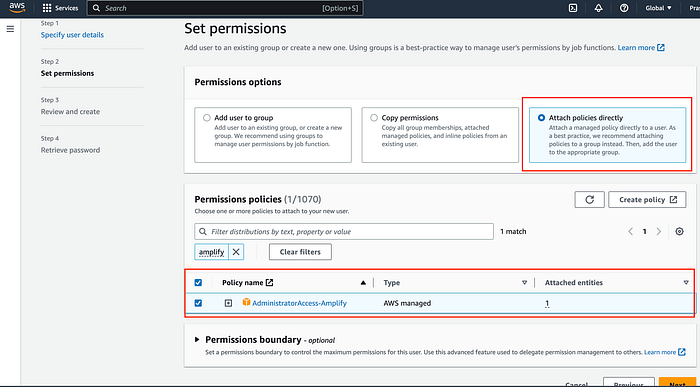This screenshot has height=387, width=700.
Task: Uncheck the AdministratorAccess-Amplify checkbox
Action: (x=198, y=303)
